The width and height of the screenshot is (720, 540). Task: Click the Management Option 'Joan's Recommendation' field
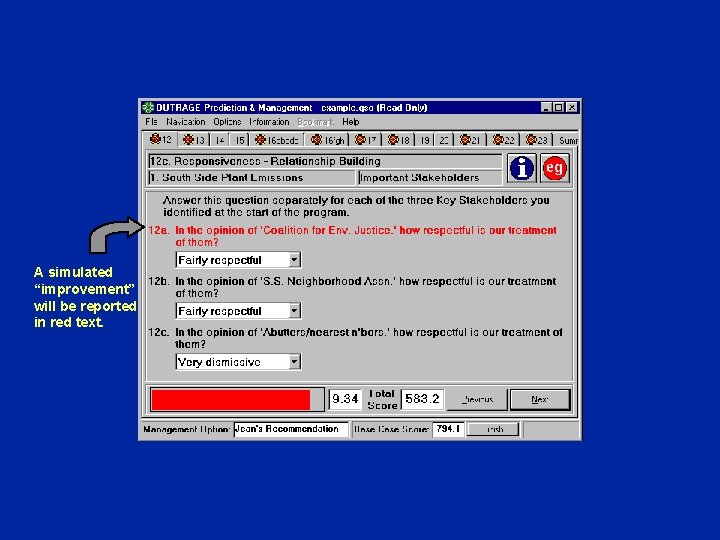coord(291,429)
